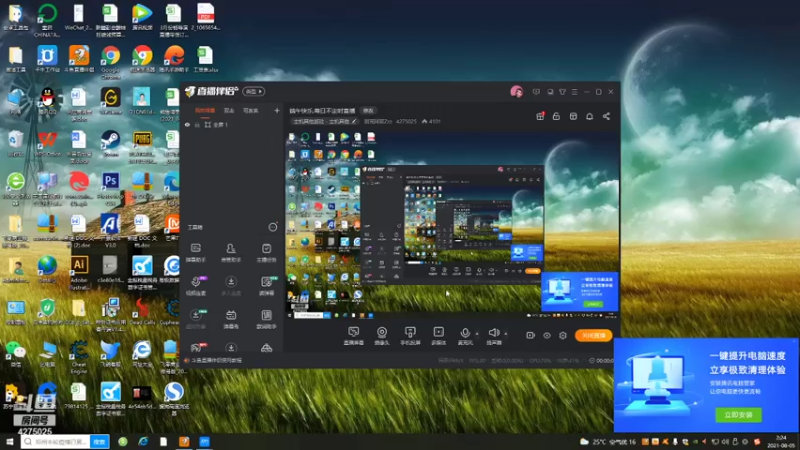Mute the speaker
This screenshot has width=800, height=450.
click(493, 336)
